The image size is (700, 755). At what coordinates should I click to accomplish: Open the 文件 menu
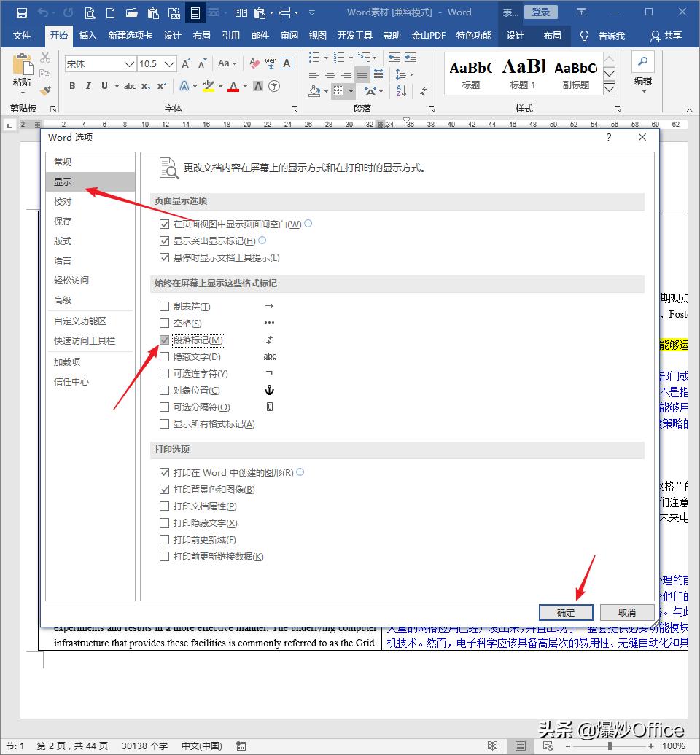coord(22,34)
